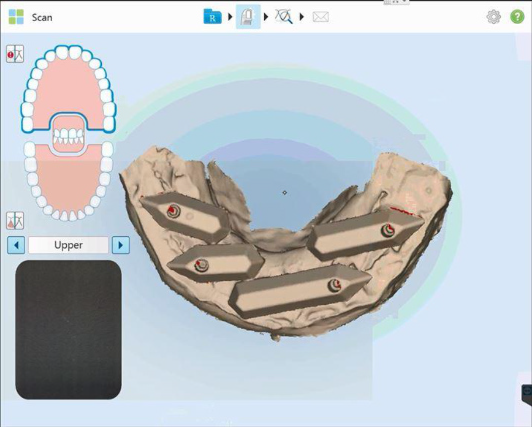Toggle the lower scan feedback icon
Screen dimensions: 532x427
pos(15,220)
